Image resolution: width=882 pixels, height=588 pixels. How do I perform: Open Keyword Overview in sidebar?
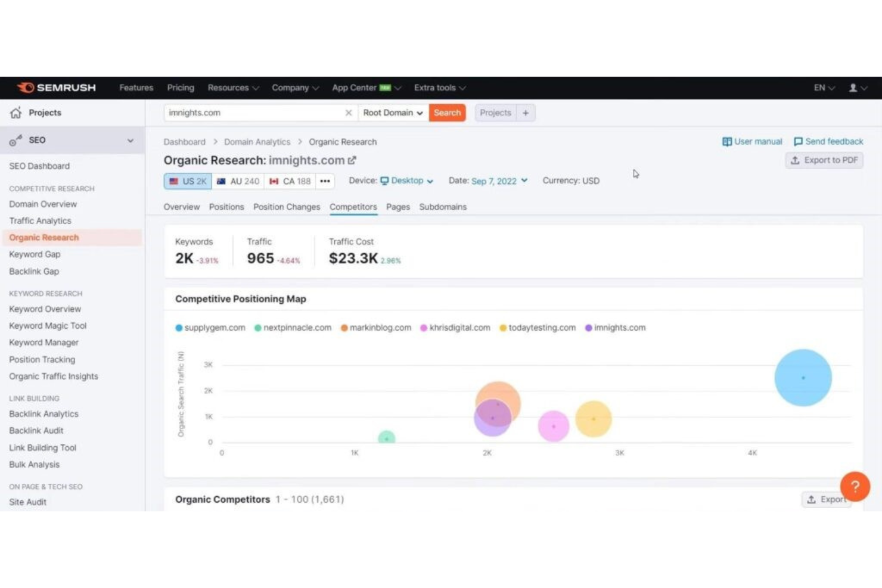[45, 309]
